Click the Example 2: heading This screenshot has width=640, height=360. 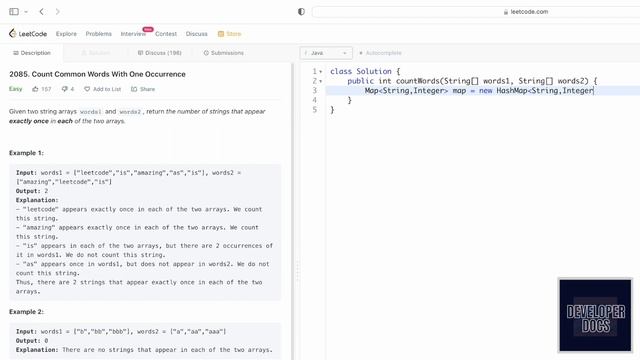coord(26,312)
